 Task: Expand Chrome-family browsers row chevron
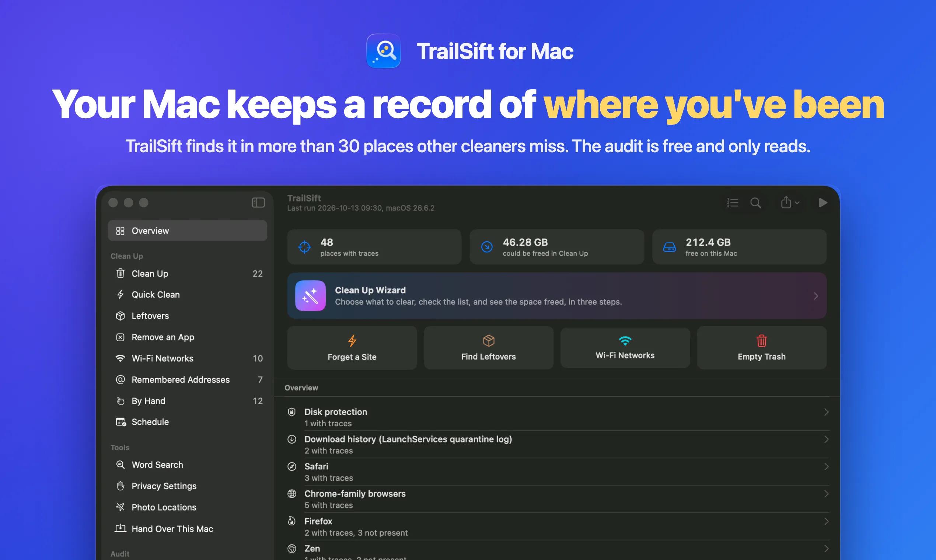[x=826, y=494]
